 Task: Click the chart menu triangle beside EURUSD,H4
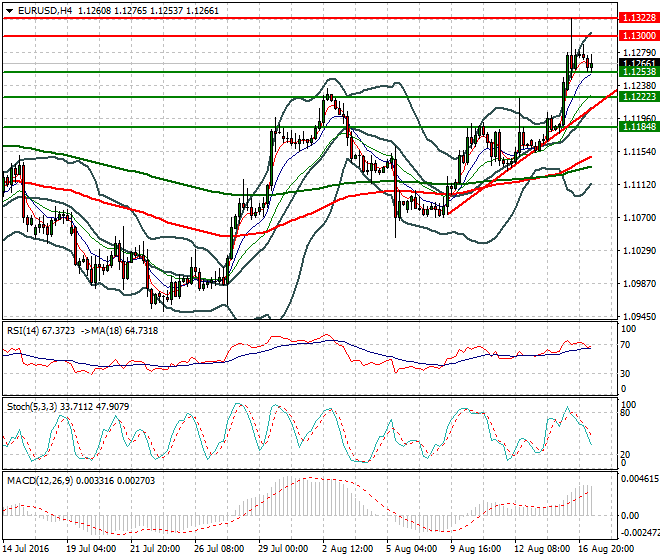click(9, 11)
